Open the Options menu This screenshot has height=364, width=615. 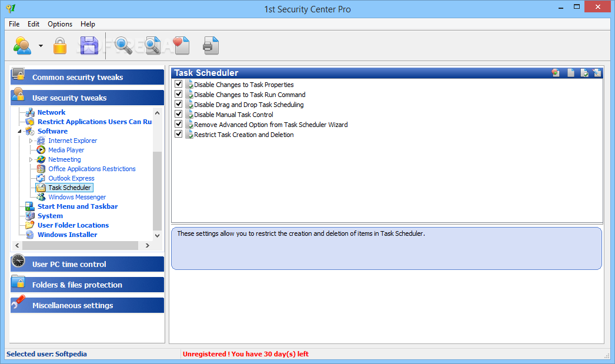pos(60,24)
